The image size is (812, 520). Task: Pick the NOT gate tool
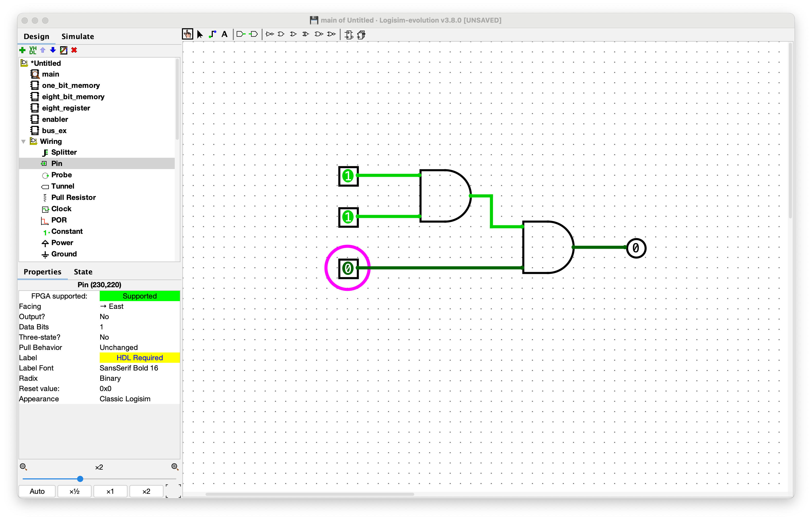click(x=270, y=34)
